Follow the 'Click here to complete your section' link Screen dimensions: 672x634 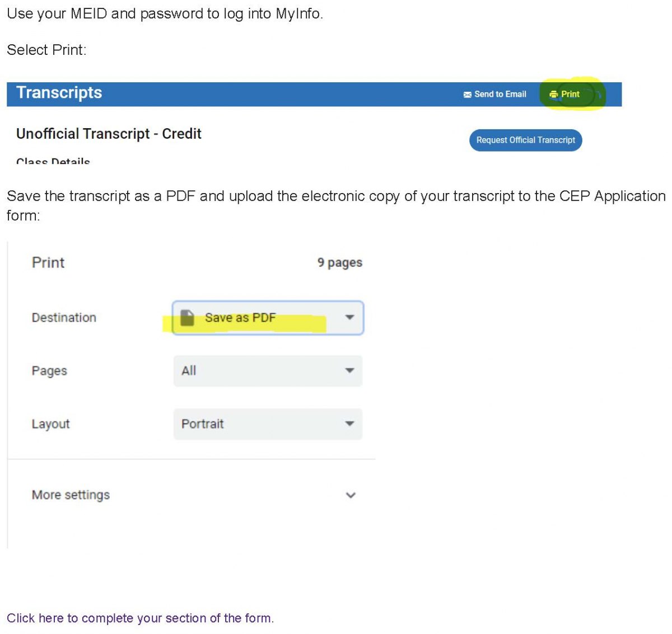(140, 618)
